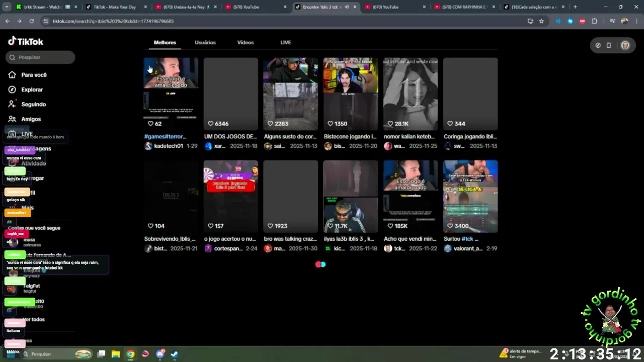Open the video thumbnail with 11.7K likes

pos(351,197)
